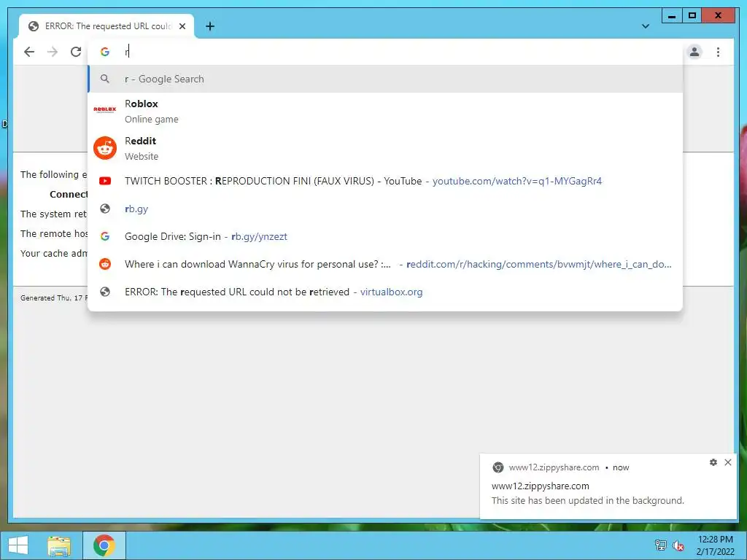Click the forward navigation arrow
The image size is (747, 560).
point(53,52)
